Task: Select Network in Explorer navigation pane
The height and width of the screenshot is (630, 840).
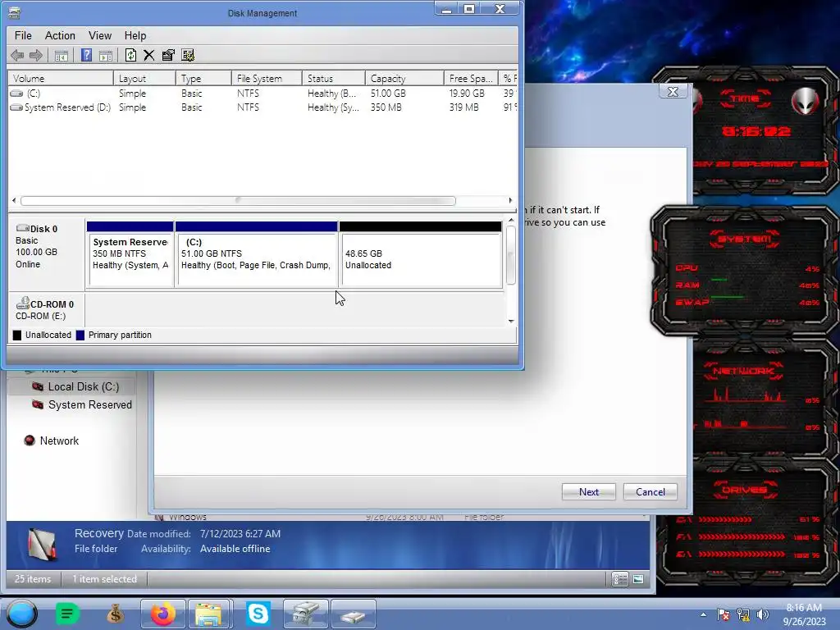Action: [x=52, y=441]
